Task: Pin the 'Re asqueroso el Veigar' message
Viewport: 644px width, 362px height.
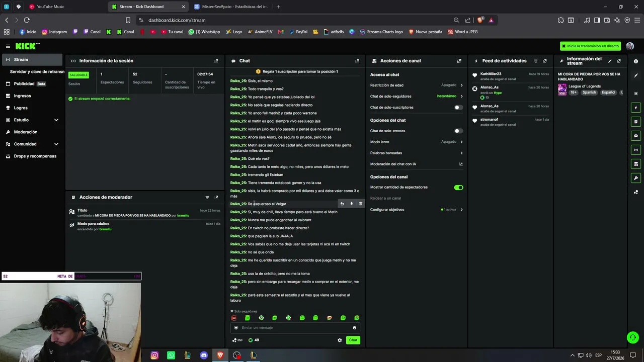Action: [351, 204]
